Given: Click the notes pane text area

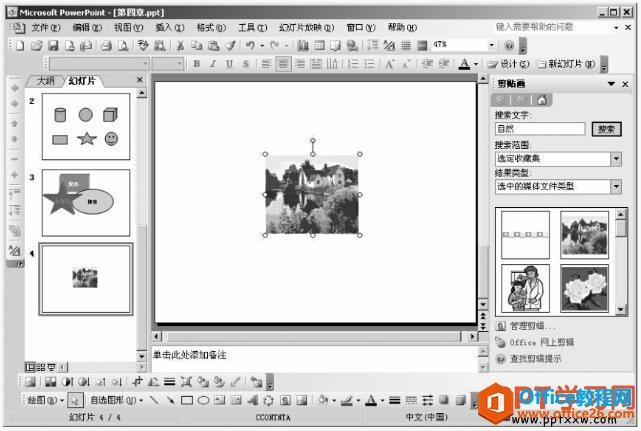Looking at the screenshot, I should click(314, 359).
